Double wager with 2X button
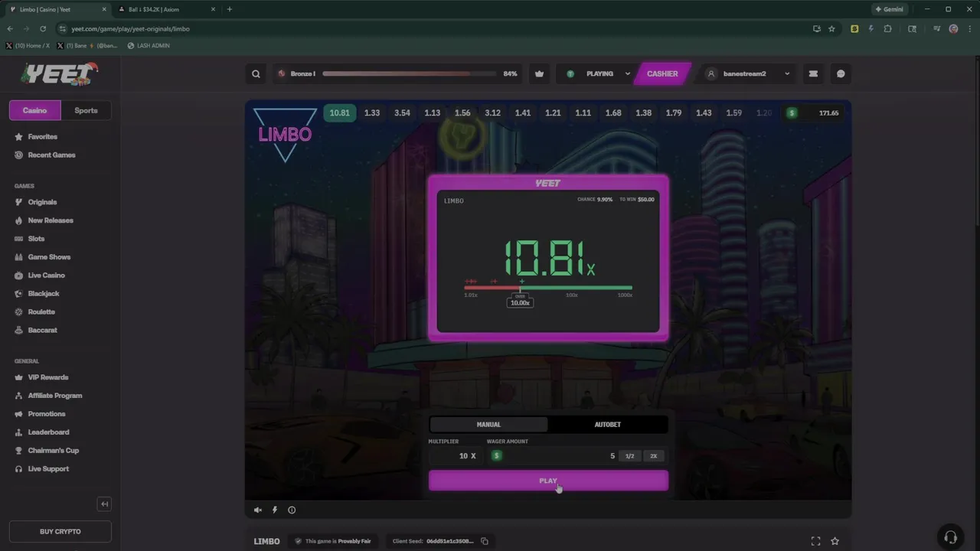Image resolution: width=980 pixels, height=551 pixels. 654,456
